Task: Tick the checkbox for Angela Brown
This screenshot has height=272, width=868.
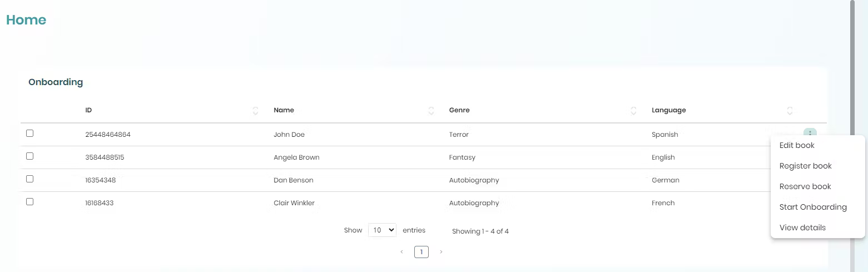Action: 30,156
